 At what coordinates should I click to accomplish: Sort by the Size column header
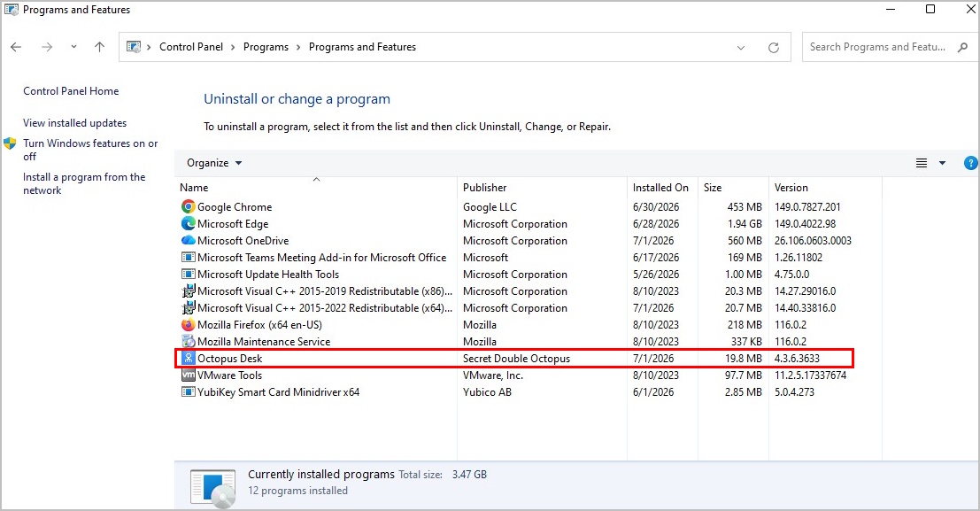click(x=713, y=188)
